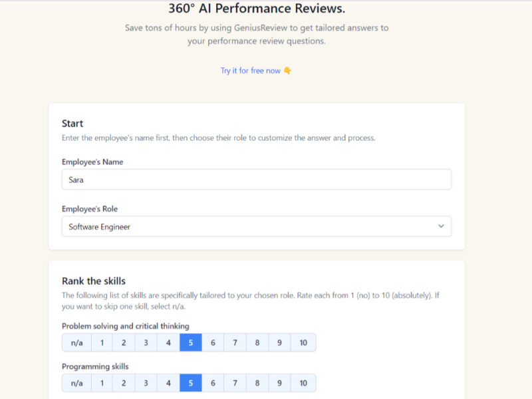Screen dimensions: 532x399
Task: Click the 'Try it for free now' link
Action: (251, 70)
